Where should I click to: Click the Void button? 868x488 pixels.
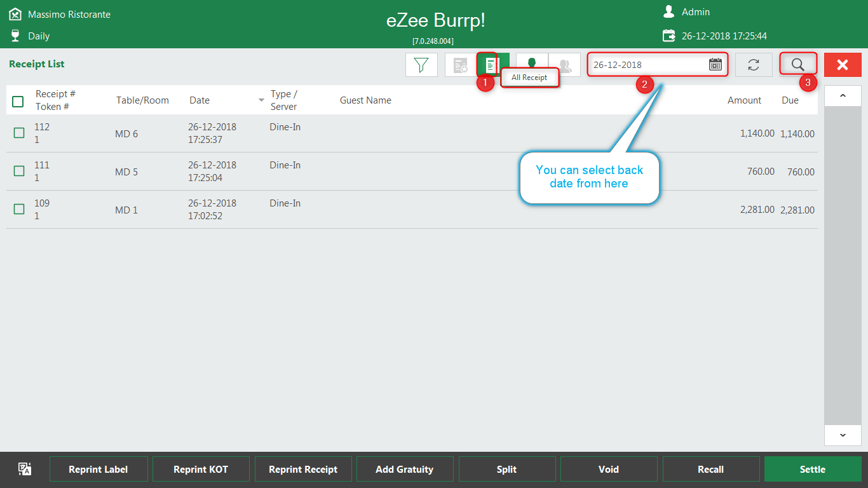point(609,470)
